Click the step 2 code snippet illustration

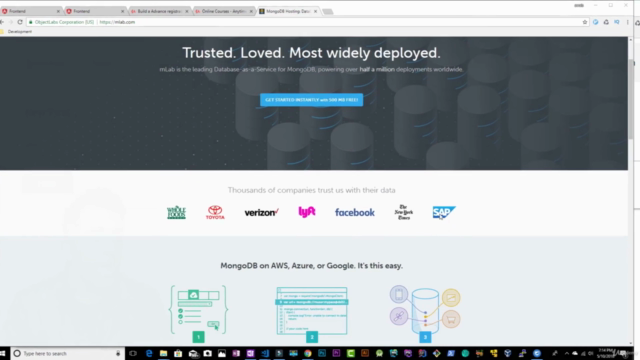click(312, 311)
